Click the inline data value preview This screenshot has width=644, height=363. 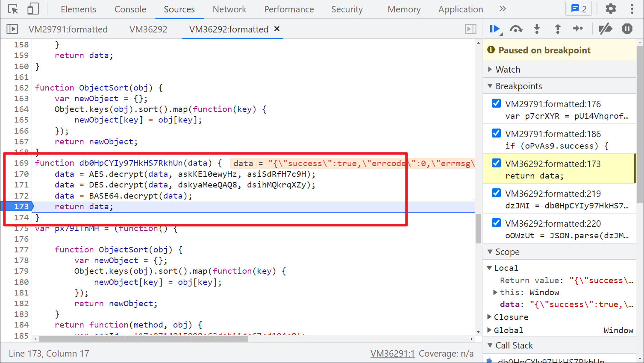tap(352, 163)
